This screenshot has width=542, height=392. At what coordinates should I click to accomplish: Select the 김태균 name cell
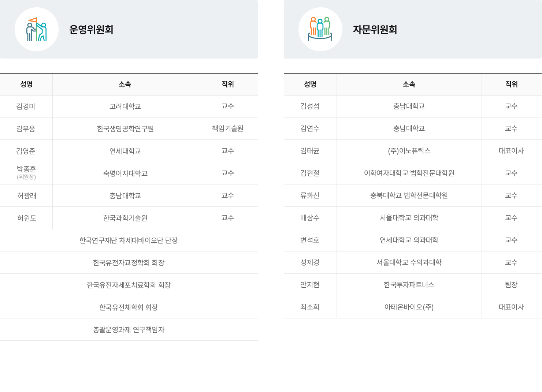click(310, 151)
